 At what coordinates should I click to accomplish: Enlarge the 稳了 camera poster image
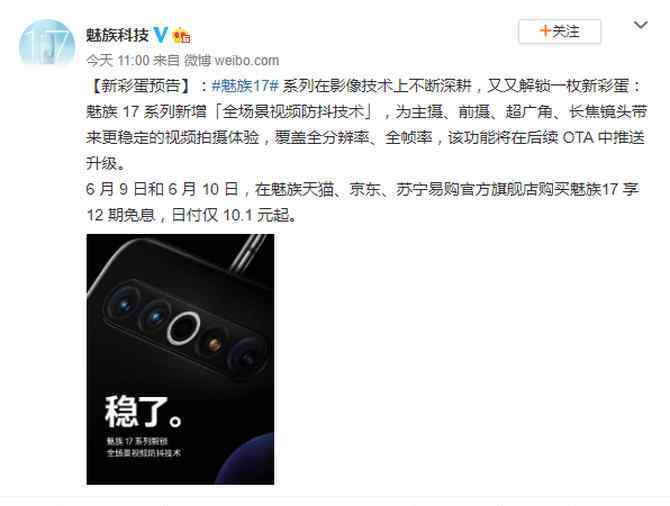180,359
